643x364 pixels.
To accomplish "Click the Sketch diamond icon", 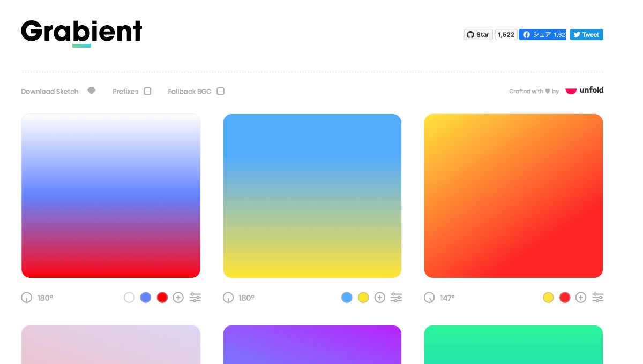I will coord(92,91).
